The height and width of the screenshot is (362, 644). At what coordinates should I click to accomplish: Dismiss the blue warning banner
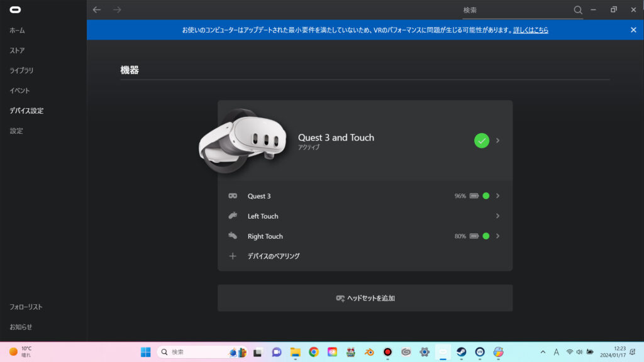click(633, 30)
